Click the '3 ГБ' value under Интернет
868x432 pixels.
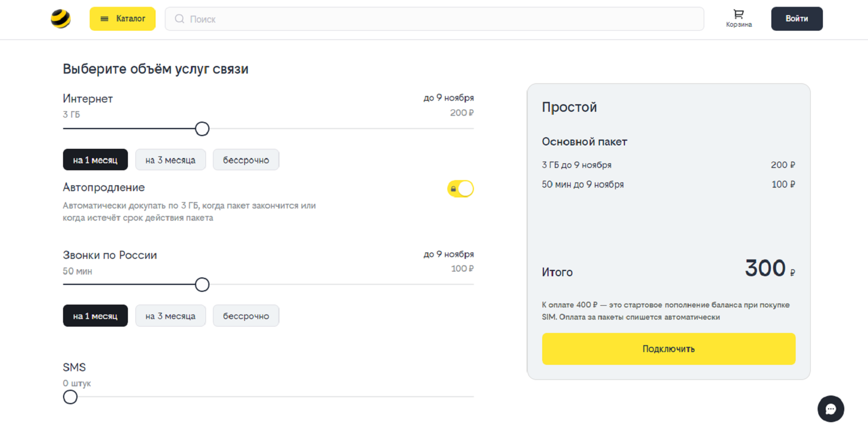(71, 115)
